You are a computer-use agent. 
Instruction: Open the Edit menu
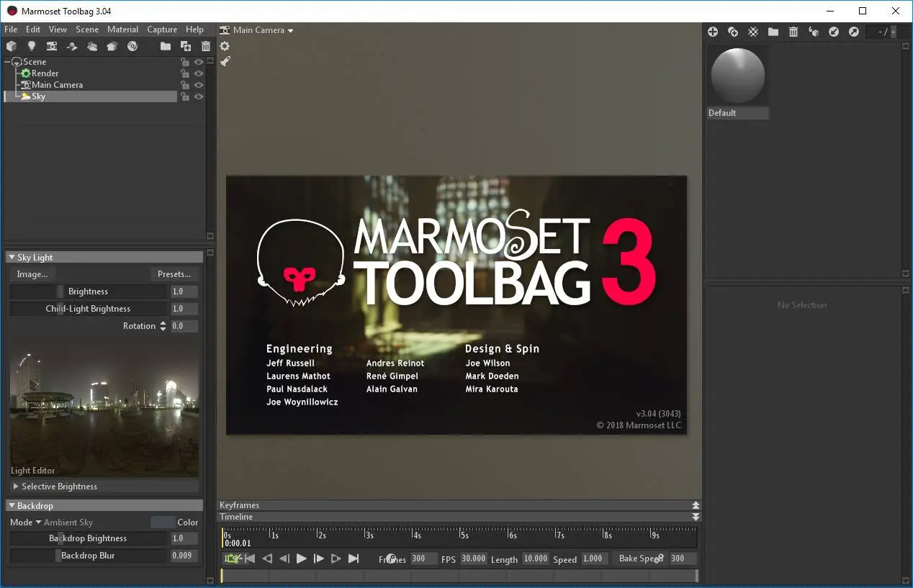tap(33, 30)
